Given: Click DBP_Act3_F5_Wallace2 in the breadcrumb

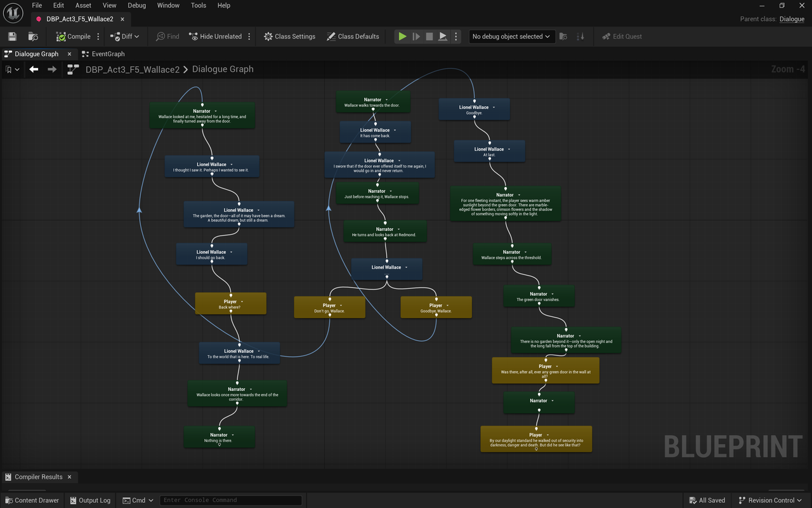Looking at the screenshot, I should 133,69.
